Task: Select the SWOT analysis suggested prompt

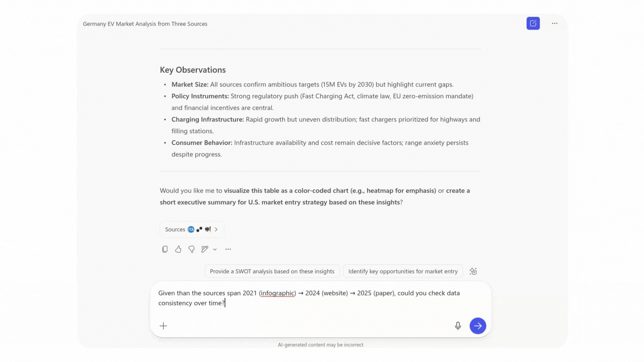Action: (272, 271)
